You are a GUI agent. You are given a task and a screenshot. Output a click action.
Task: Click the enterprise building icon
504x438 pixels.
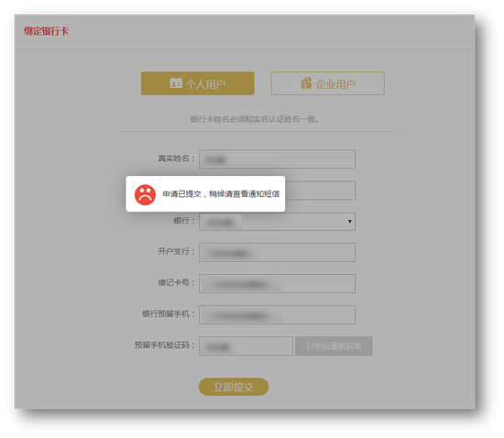pos(306,82)
